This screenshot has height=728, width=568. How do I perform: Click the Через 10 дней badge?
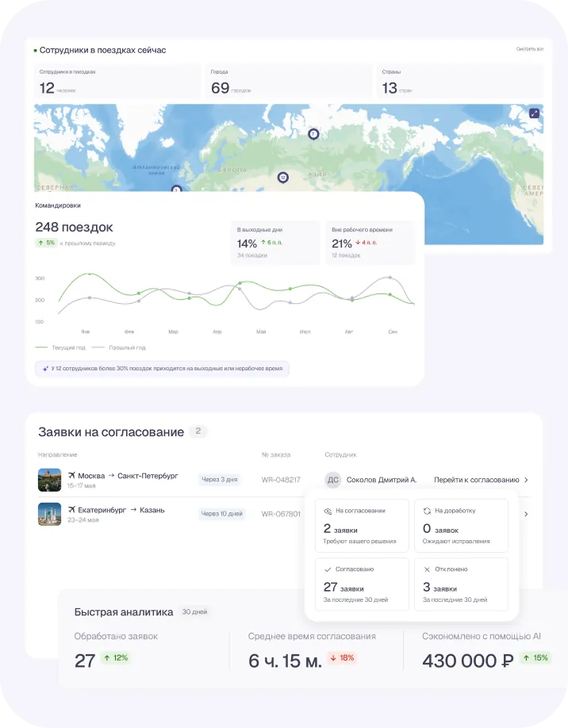coord(222,514)
